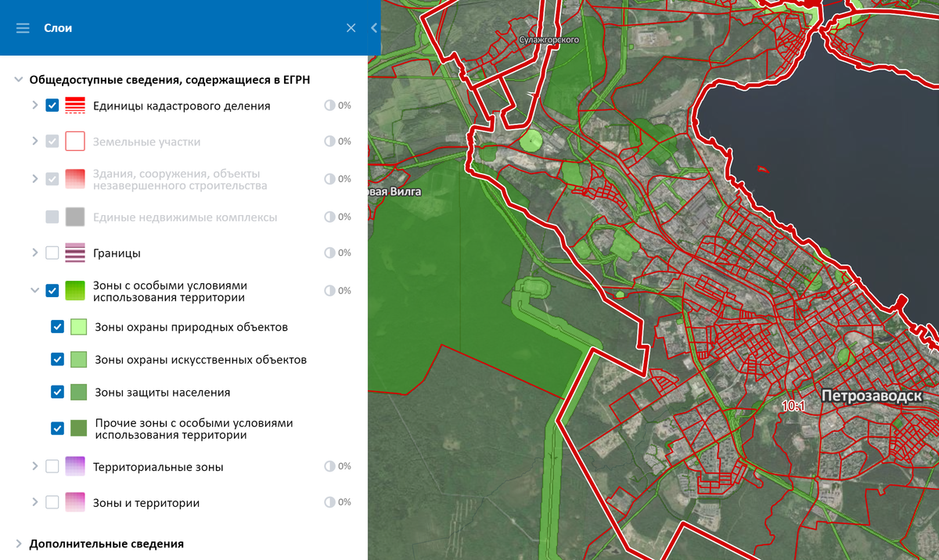Collapse Зоны с особыми условиями sublayers
The height and width of the screenshot is (560, 939).
click(34, 290)
